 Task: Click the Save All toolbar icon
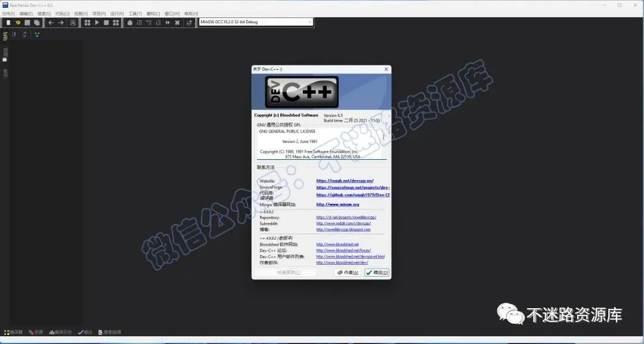pyautogui.click(x=36, y=23)
